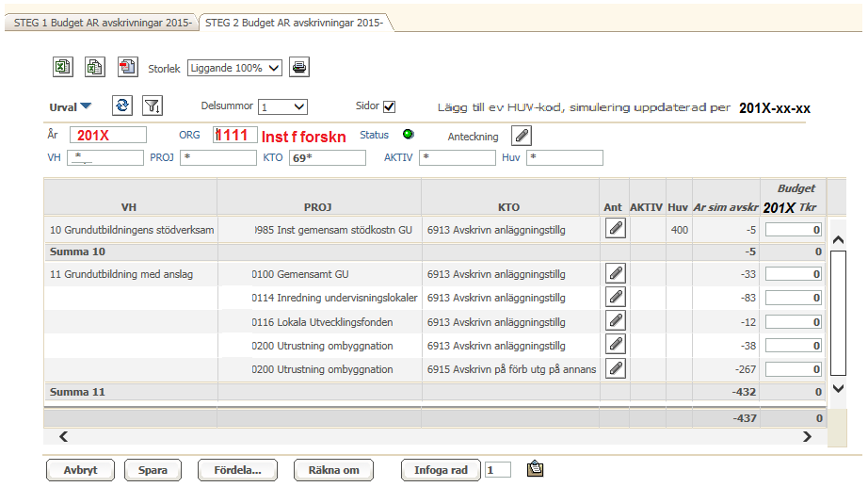Click the KTO filter field showing 69*
The width and height of the screenshot is (868, 487).
[328, 157]
